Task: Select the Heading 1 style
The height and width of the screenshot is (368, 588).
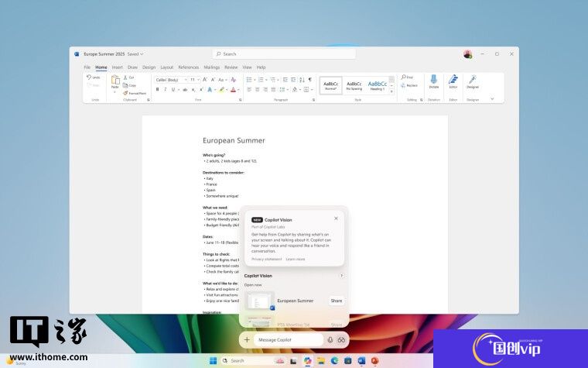Action: click(378, 86)
